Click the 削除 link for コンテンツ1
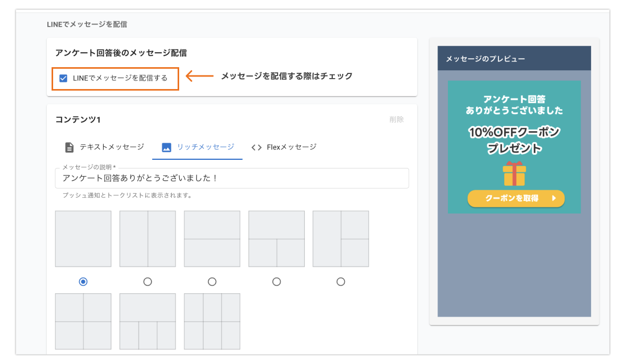 pos(396,119)
